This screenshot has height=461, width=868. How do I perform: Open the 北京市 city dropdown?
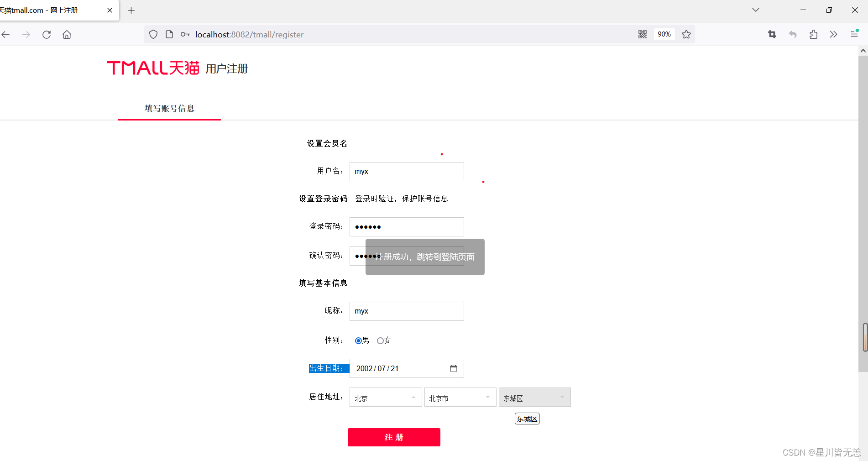[460, 397]
